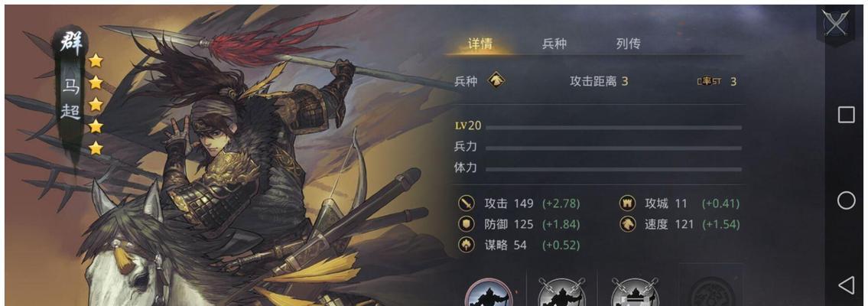868x306 pixels.
Task: Tap the 体力 stamina bar
Action: tap(613, 169)
